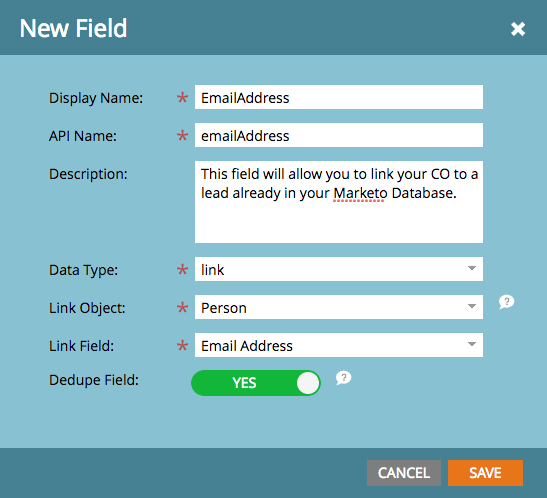Click the Link Object label
Image resolution: width=547 pixels, height=498 pixels.
point(87,308)
